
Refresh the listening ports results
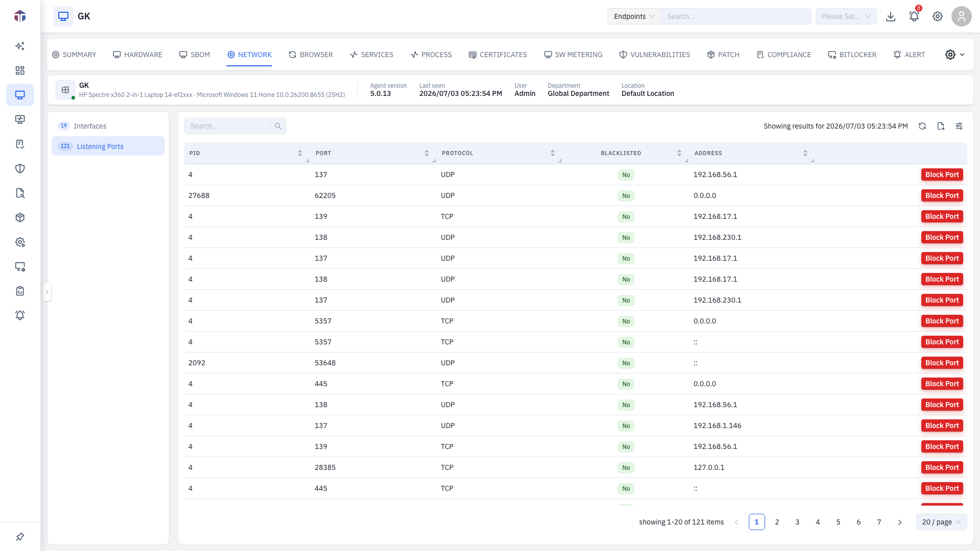coord(922,126)
